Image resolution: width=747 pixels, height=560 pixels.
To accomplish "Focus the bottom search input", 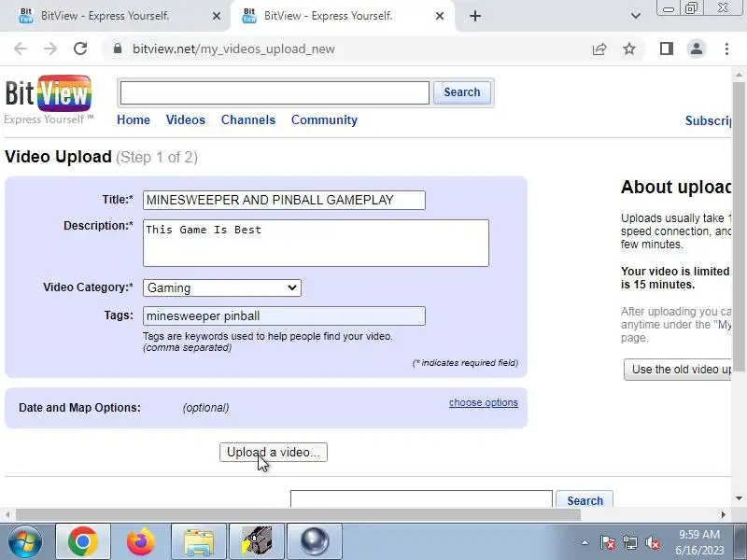I will (x=421, y=498).
